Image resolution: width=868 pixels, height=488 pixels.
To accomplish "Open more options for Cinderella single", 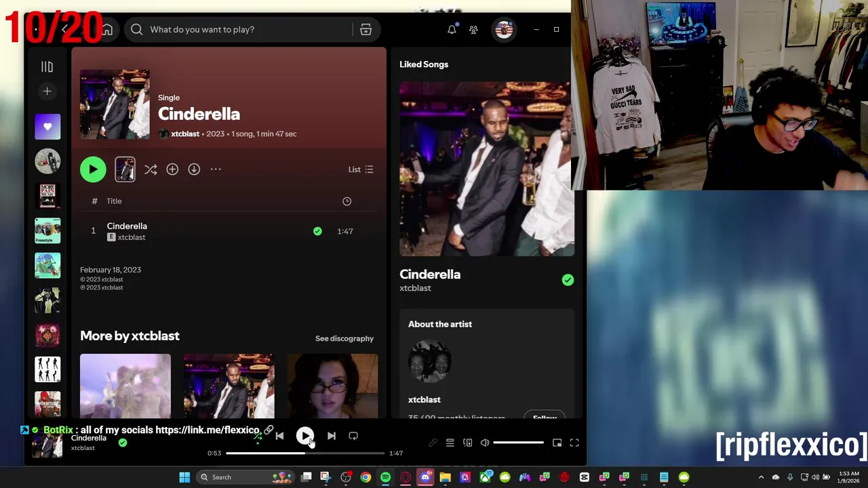I will tap(216, 169).
